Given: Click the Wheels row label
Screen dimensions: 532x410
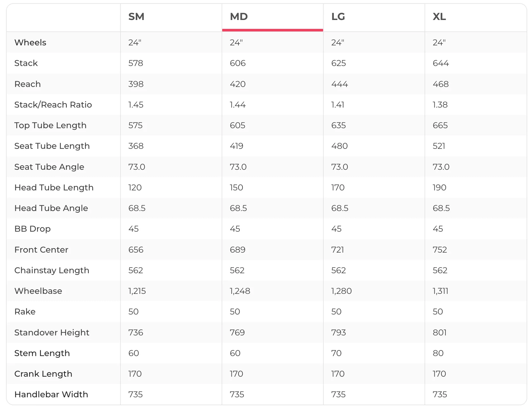Looking at the screenshot, I should (x=30, y=43).
